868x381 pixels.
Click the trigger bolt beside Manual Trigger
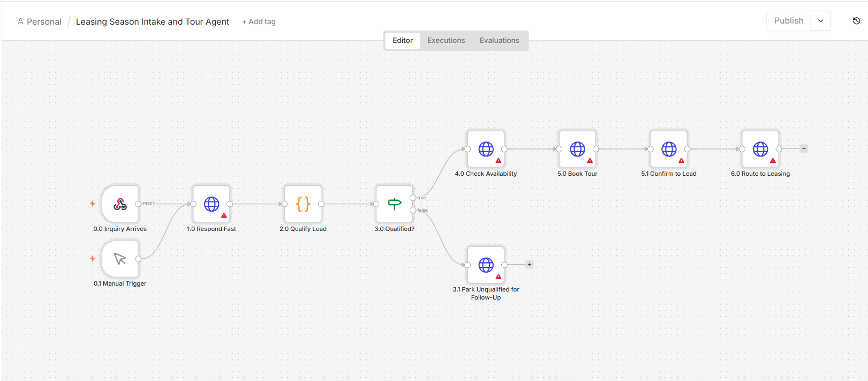(93, 259)
